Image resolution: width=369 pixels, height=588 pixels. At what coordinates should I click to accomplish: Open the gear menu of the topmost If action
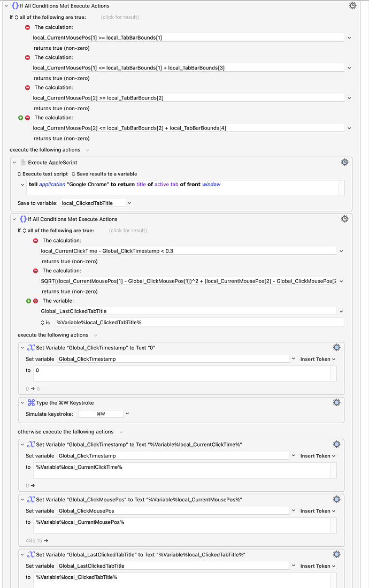pos(352,5)
